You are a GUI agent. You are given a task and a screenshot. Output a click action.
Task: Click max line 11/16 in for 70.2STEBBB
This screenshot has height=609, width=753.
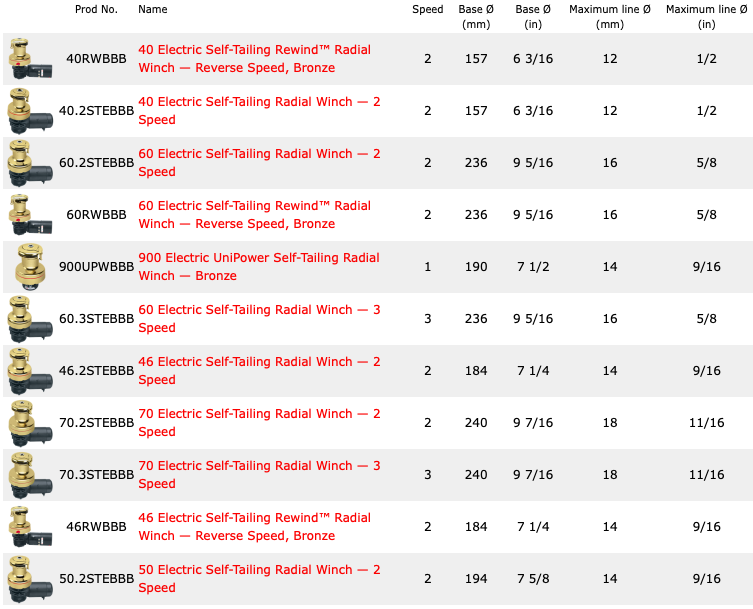click(706, 423)
